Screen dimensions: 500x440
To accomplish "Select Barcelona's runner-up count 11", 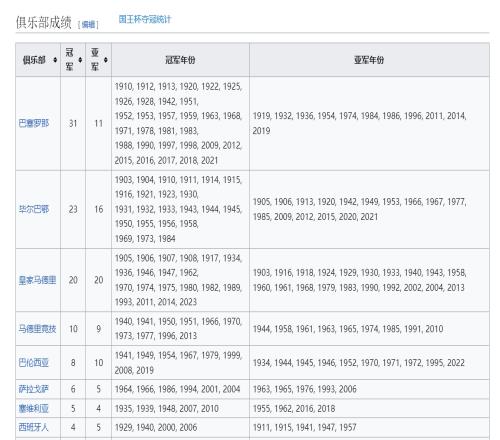I will point(98,123).
